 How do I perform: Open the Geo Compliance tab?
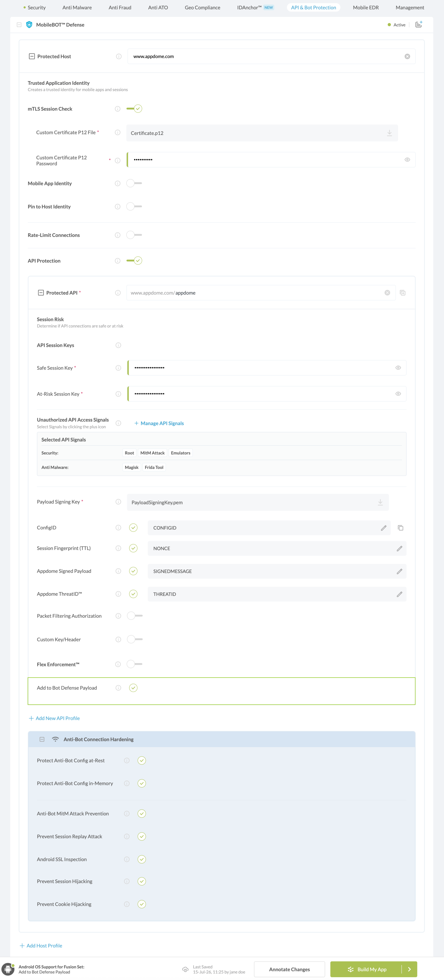(202, 7)
